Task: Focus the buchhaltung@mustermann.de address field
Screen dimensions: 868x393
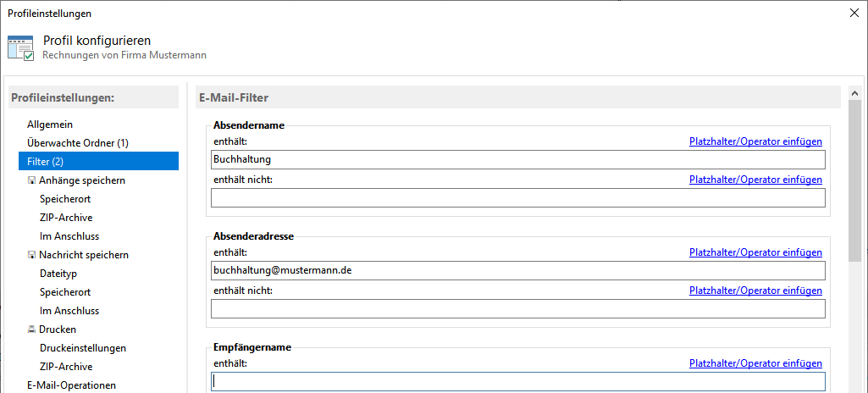Action: (x=517, y=270)
